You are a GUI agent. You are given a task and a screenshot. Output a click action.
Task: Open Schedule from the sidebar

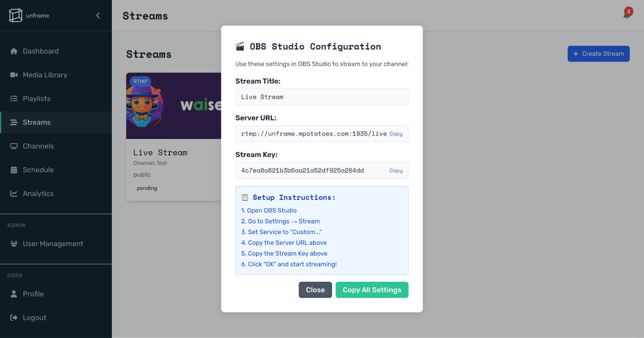pos(56,170)
